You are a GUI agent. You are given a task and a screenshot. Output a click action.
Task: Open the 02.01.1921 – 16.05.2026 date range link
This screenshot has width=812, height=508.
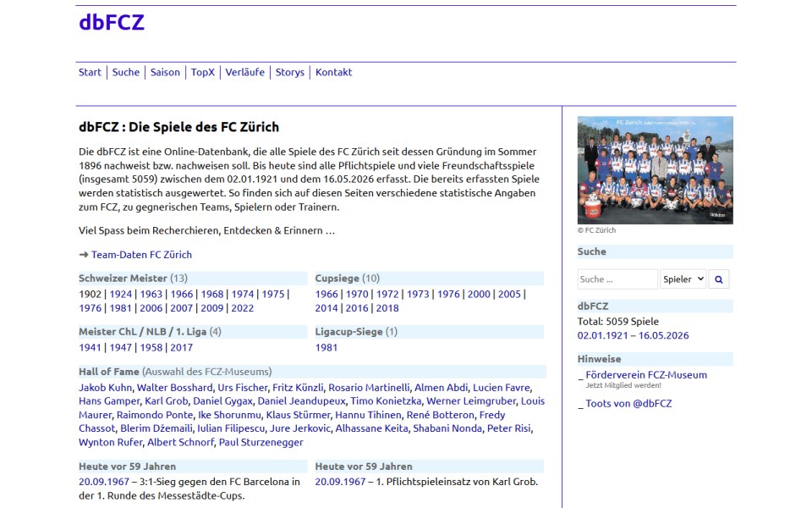[633, 335]
